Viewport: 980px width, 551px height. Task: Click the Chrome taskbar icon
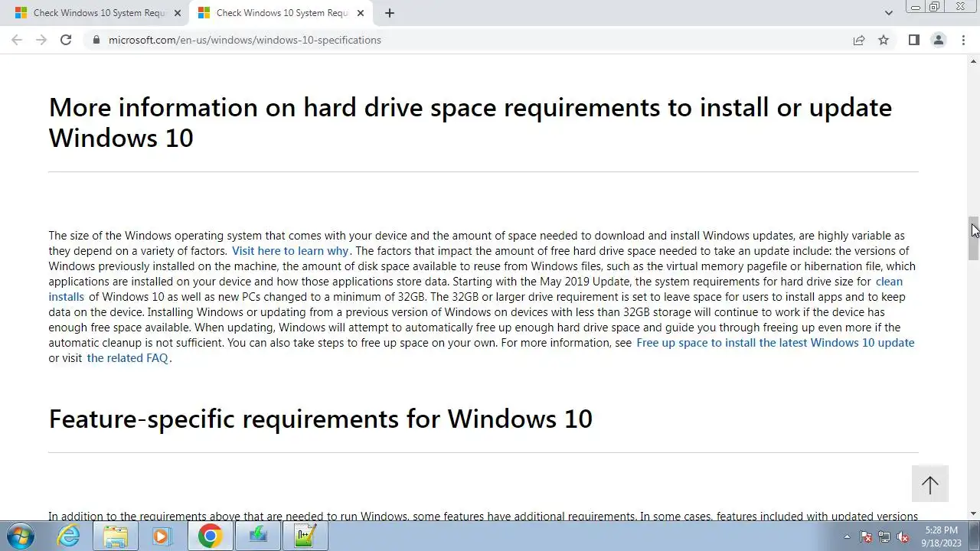click(x=210, y=536)
